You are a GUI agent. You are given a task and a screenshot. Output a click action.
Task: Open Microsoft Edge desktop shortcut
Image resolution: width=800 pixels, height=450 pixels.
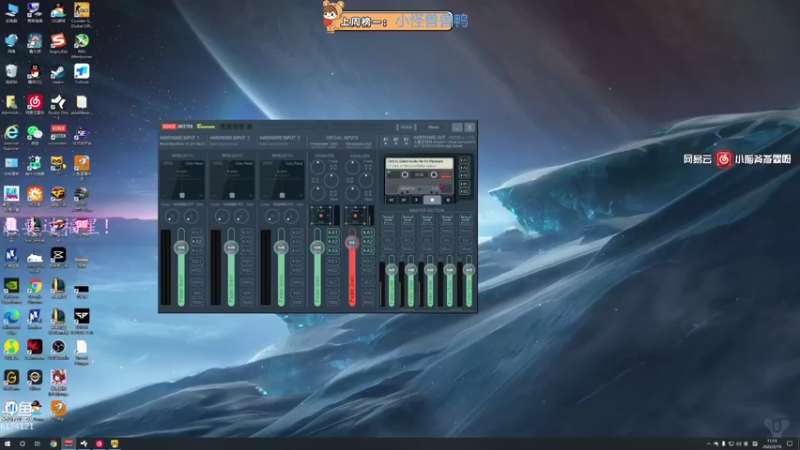point(11,321)
